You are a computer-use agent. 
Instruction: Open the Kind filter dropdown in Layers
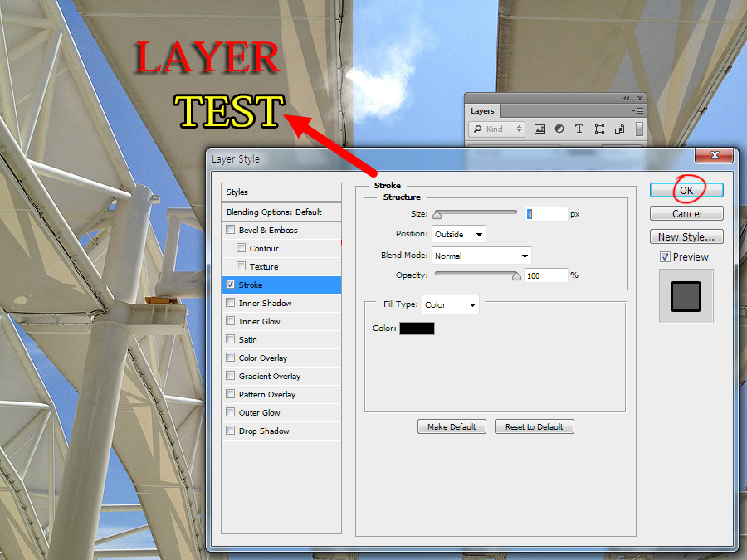497,129
